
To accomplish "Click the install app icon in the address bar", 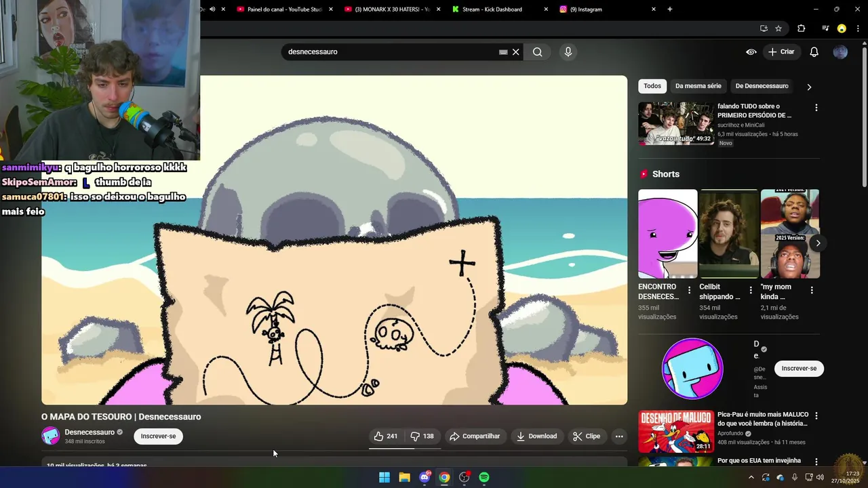I will [764, 28].
